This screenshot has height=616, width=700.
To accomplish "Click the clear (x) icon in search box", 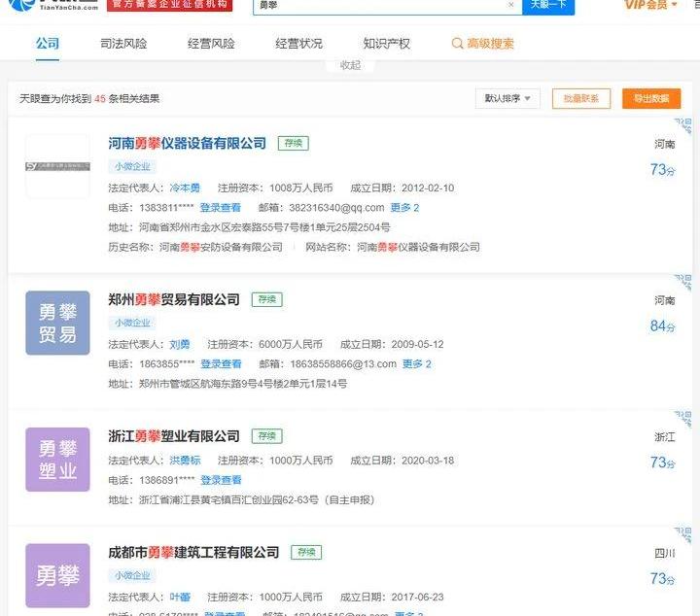I will click(511, 5).
